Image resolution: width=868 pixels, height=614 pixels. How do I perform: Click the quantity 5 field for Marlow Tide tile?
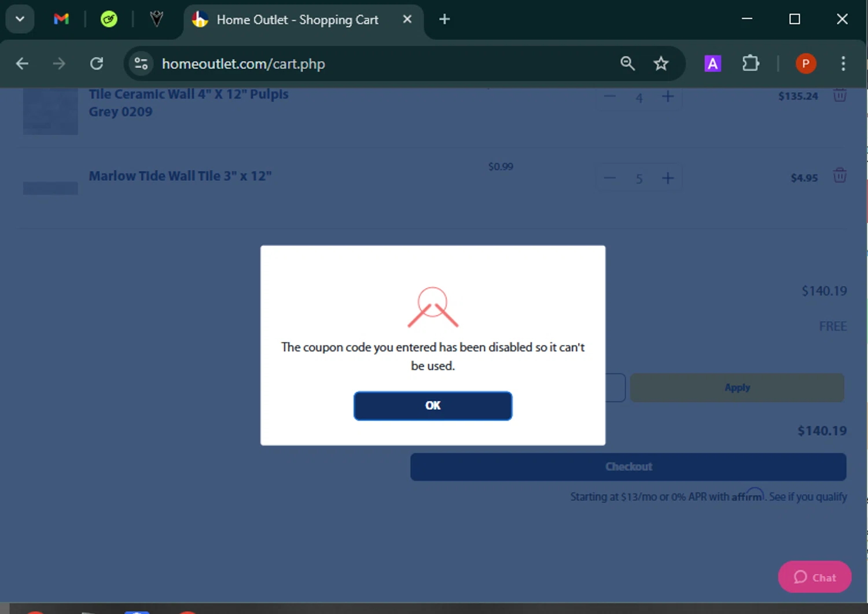click(x=639, y=179)
